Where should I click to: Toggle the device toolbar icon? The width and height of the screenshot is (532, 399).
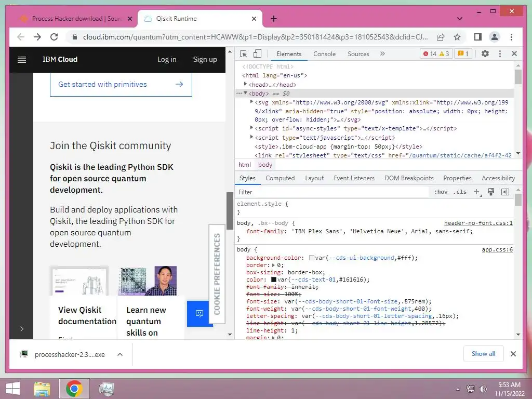[258, 54]
